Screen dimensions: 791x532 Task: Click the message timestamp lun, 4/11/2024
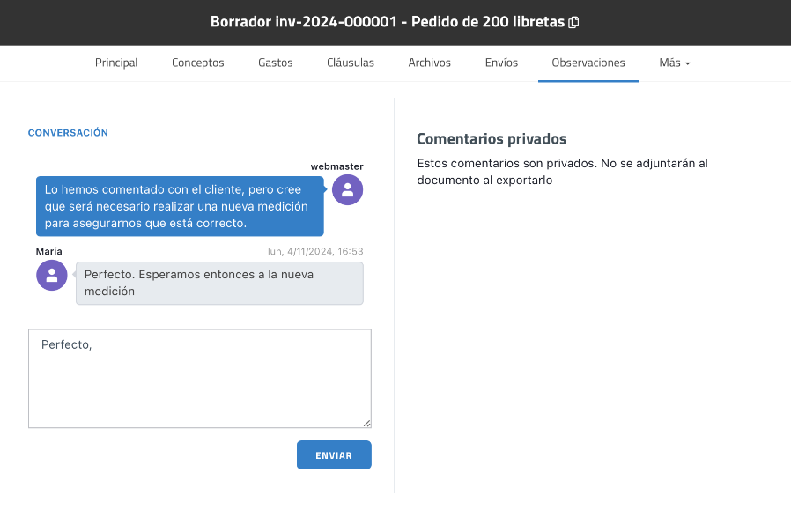315,251
